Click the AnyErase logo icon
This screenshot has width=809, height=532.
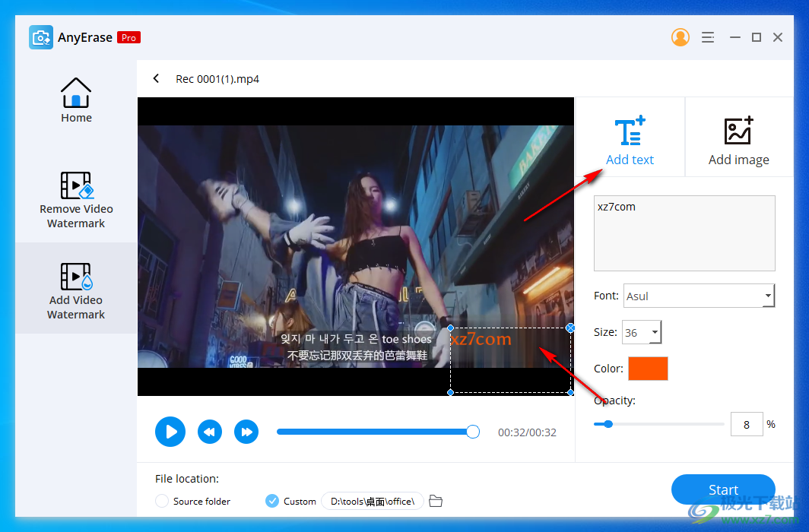pos(40,36)
